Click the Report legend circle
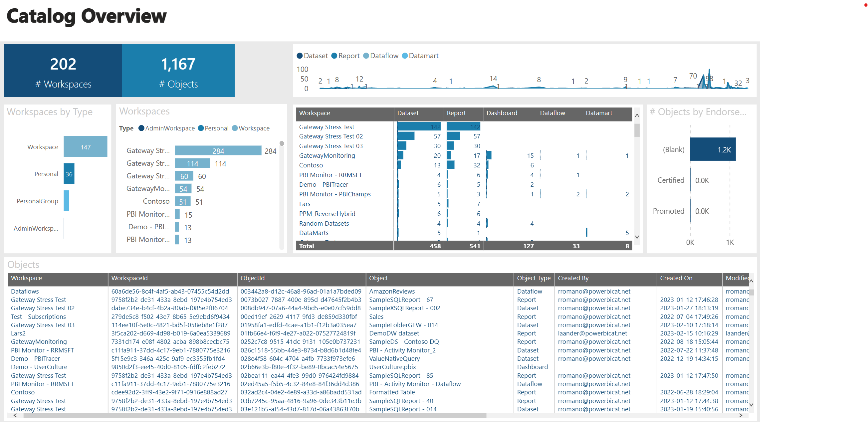This screenshot has width=868, height=422. pos(334,56)
